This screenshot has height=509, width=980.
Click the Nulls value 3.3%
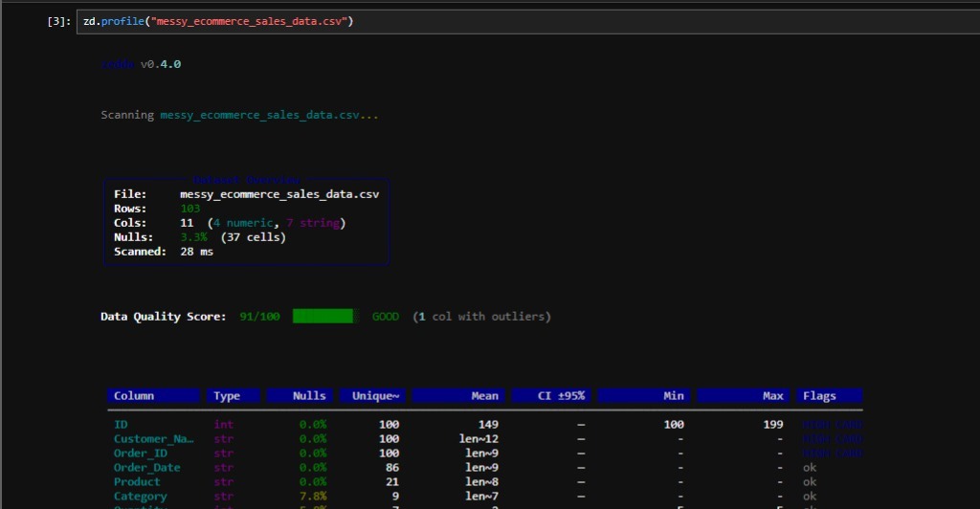pos(193,237)
